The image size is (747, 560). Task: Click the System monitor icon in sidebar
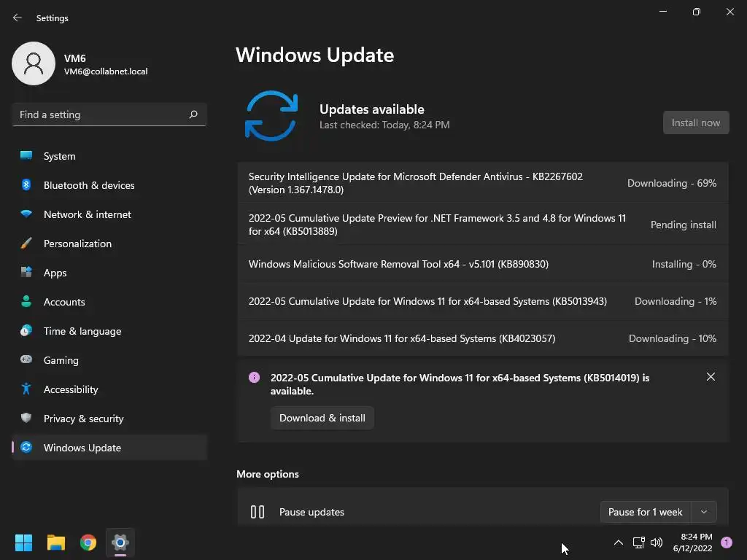coord(26,156)
